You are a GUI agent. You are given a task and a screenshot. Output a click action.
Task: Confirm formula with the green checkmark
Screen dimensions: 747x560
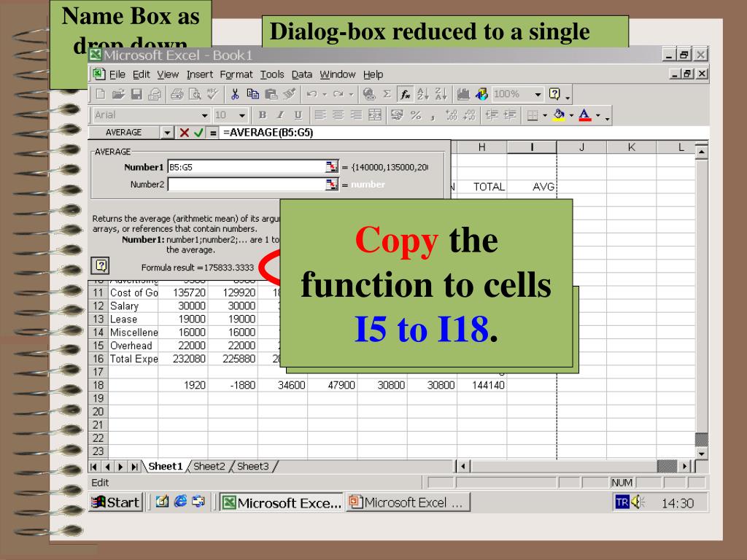coord(198,133)
